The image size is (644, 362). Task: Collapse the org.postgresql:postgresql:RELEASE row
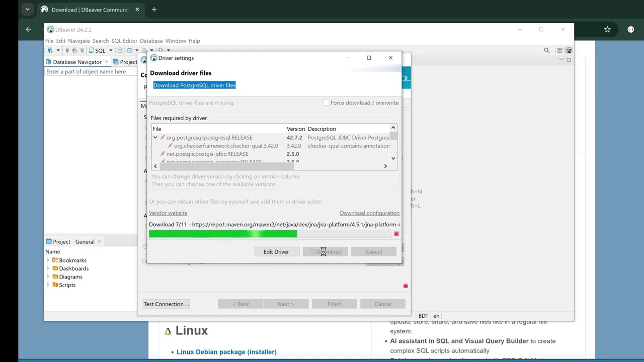(x=155, y=137)
